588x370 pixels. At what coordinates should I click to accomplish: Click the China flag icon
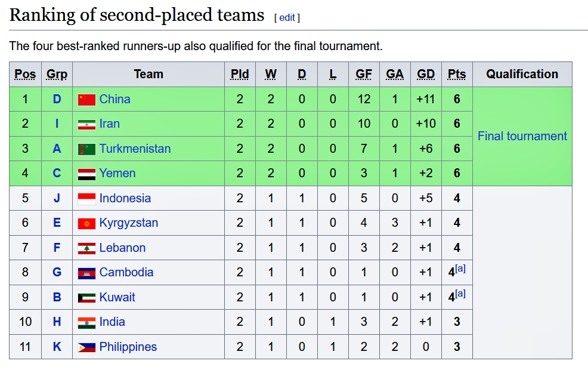click(86, 100)
